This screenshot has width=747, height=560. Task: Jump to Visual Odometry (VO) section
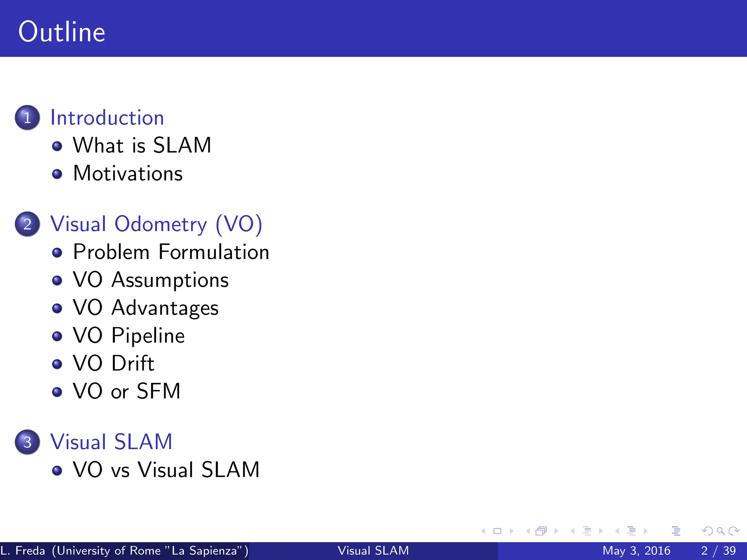[156, 224]
